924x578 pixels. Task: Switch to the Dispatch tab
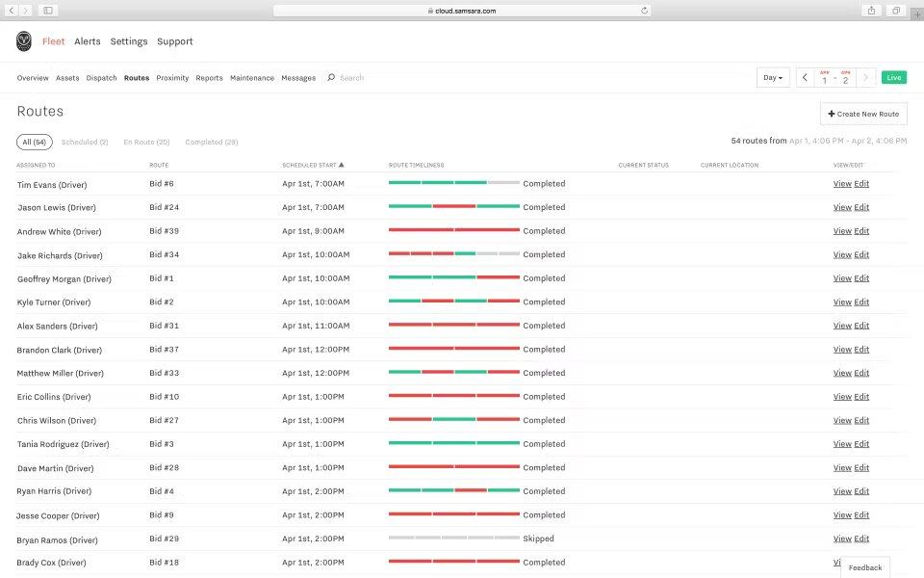coord(101,78)
